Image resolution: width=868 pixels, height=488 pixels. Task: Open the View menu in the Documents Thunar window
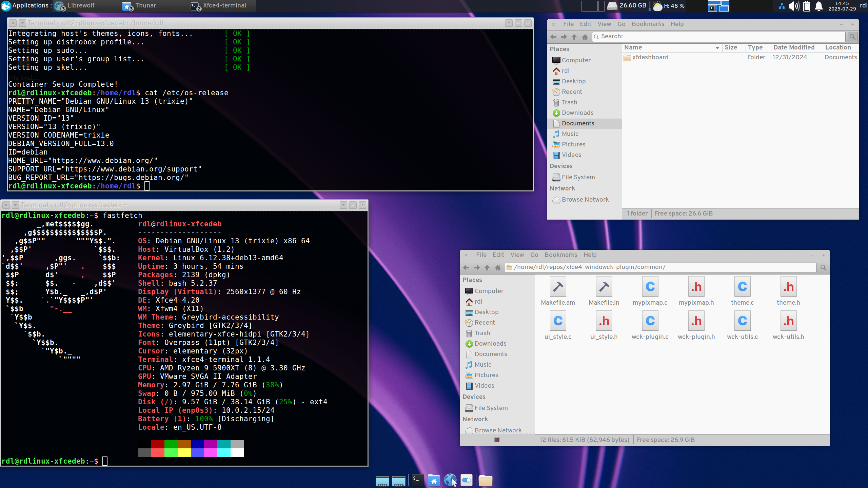604,24
